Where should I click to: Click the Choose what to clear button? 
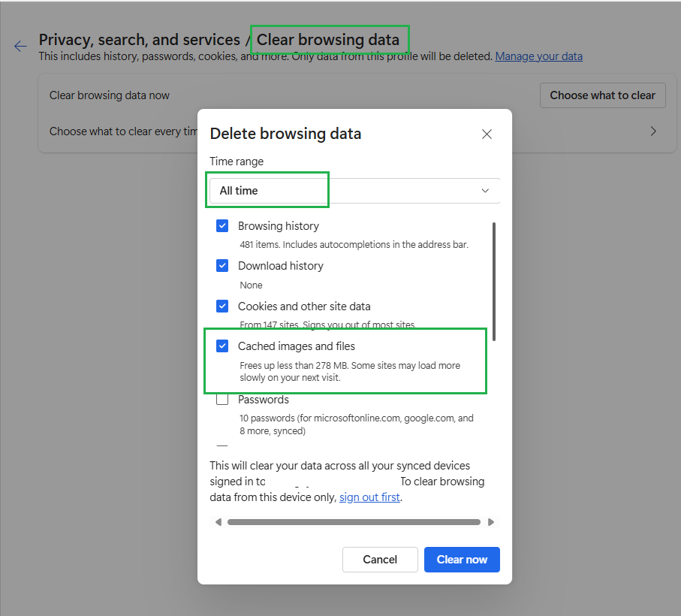coord(602,95)
